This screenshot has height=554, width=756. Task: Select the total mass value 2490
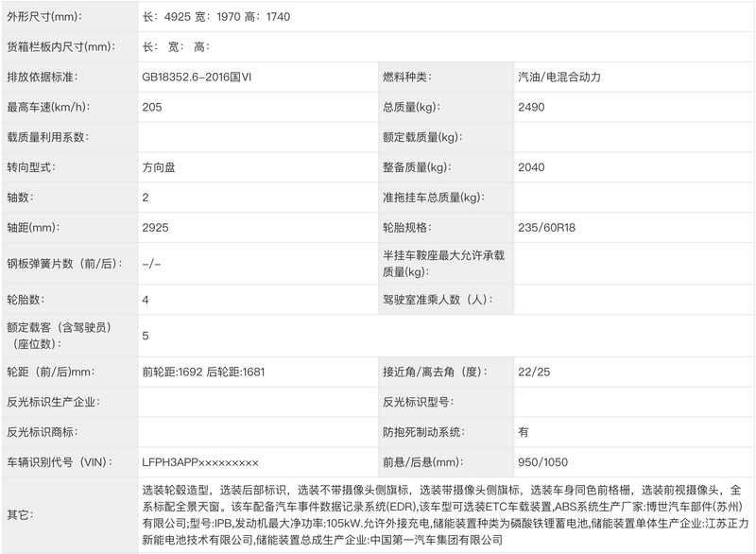tap(531, 107)
